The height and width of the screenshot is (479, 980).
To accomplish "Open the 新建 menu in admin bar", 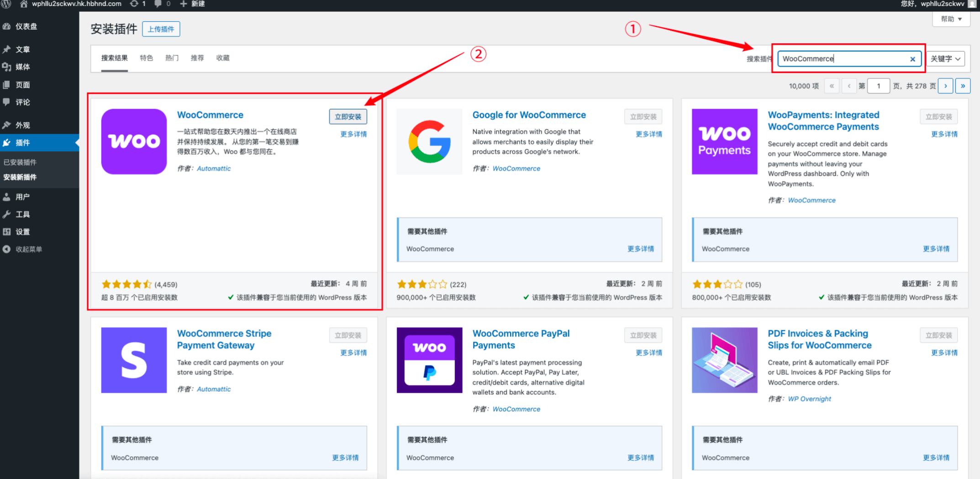I will (193, 4).
